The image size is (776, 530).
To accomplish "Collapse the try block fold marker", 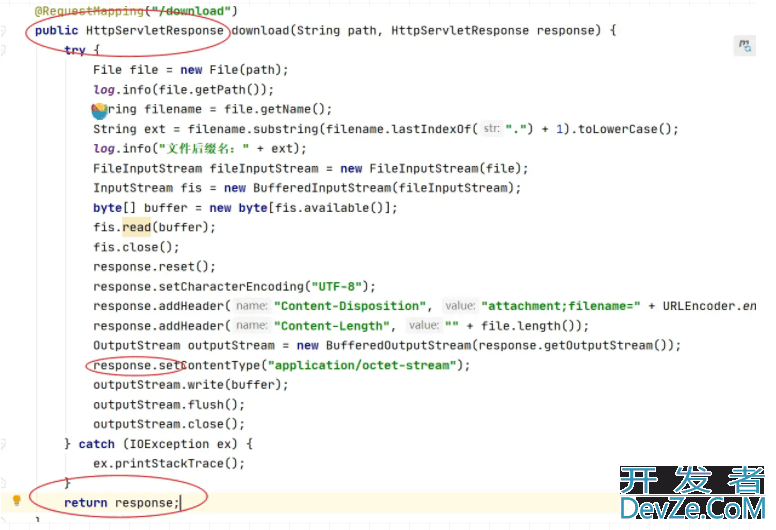I will point(3,50).
